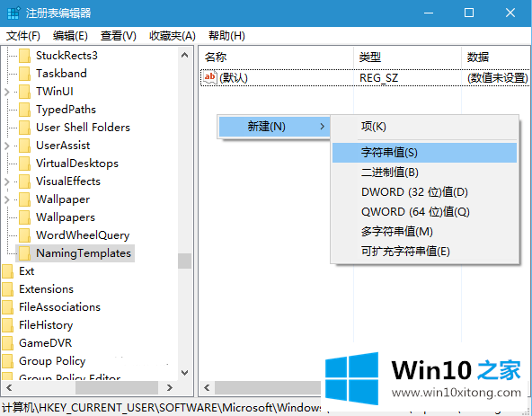Click value pane horizontal scroll left arrow
The height and width of the screenshot is (416, 532).
[207, 387]
